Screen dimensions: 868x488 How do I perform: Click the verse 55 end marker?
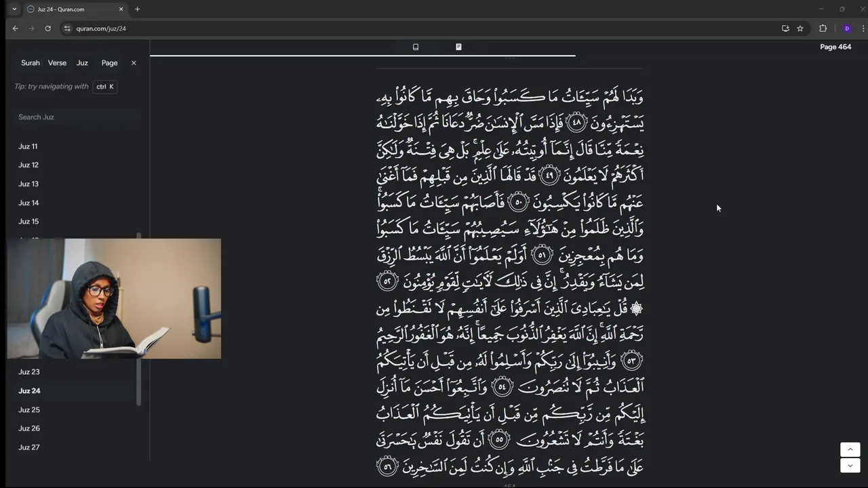coord(498,440)
